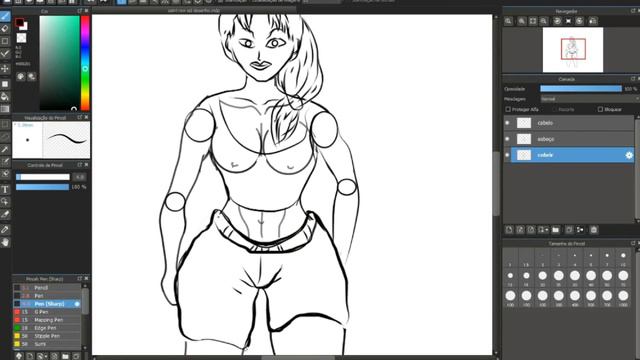
Task: Choose the first preset in the bottom size row
Action: [510, 296]
